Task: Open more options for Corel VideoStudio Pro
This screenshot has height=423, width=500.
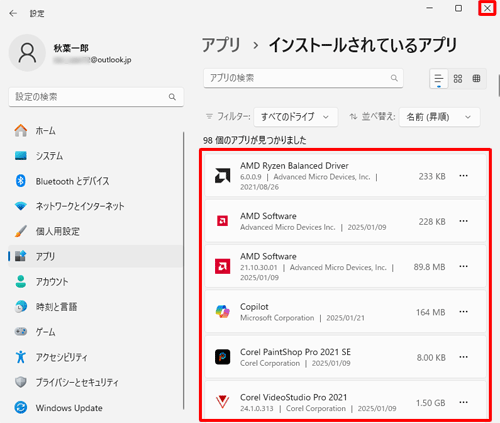Action: (463, 402)
